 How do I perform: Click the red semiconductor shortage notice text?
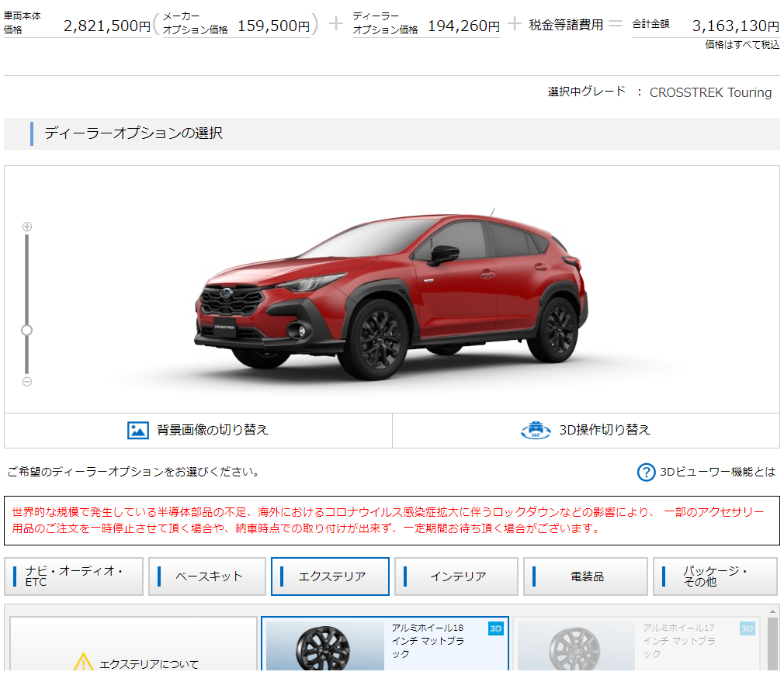[388, 520]
